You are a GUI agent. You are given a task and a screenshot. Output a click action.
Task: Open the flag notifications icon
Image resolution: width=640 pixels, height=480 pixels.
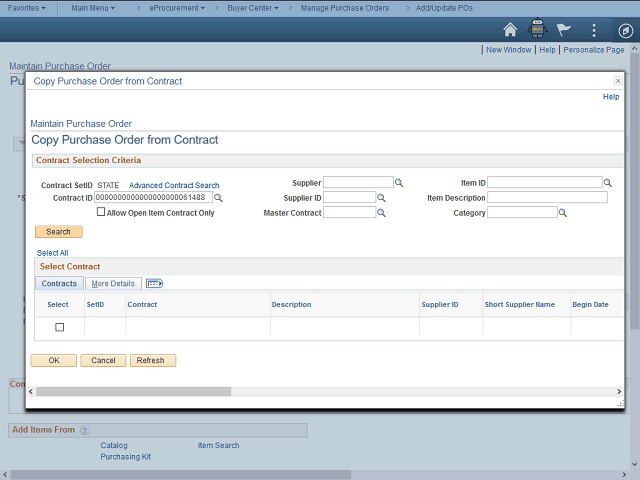pyautogui.click(x=565, y=29)
